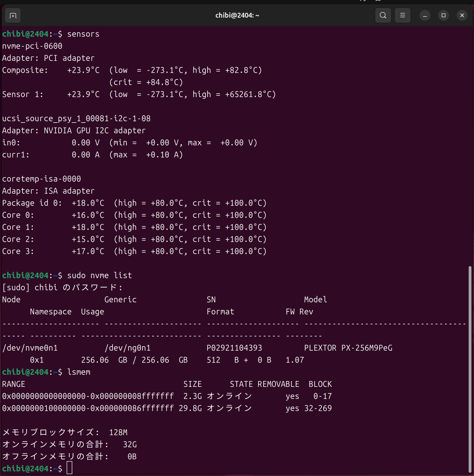The image size is (474, 476).
Task: Click the nvme-pci-0600 heading
Action: click(32, 46)
